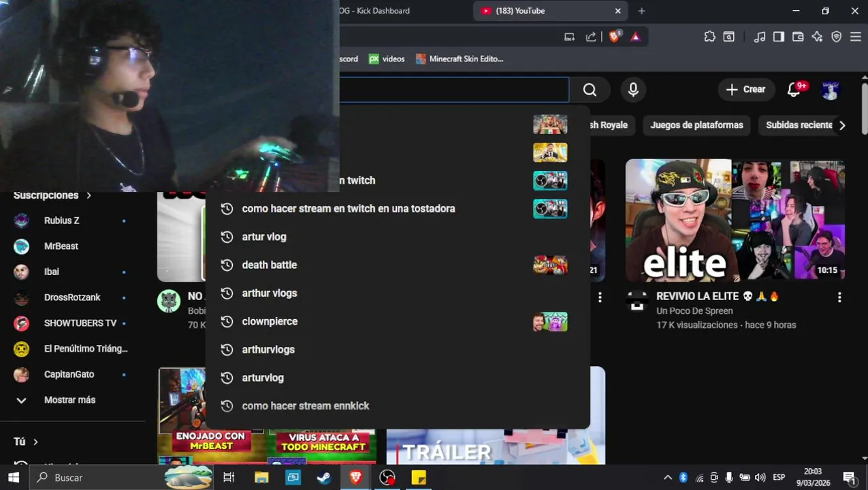Open Task View on the taskbar
The height and width of the screenshot is (490, 868).
coord(229,478)
